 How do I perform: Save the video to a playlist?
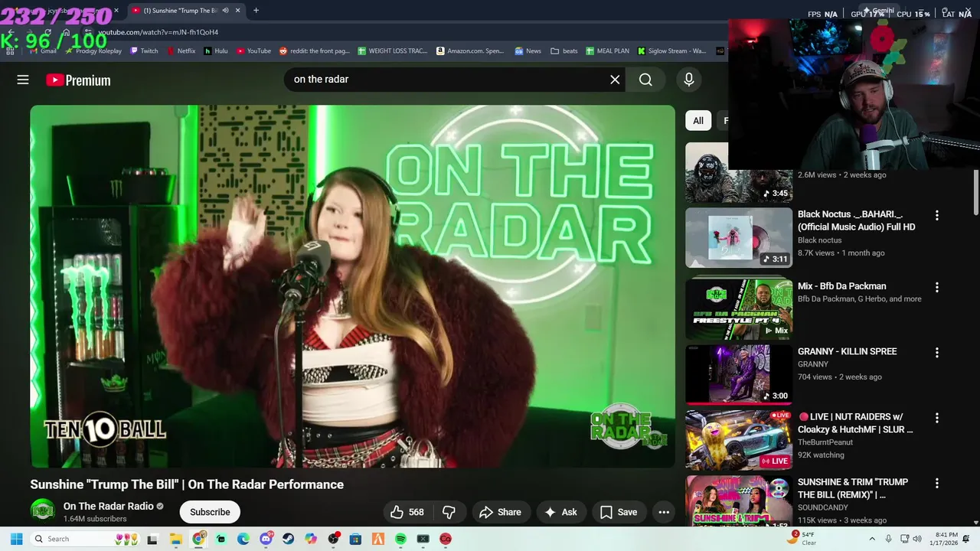pyautogui.click(x=619, y=512)
